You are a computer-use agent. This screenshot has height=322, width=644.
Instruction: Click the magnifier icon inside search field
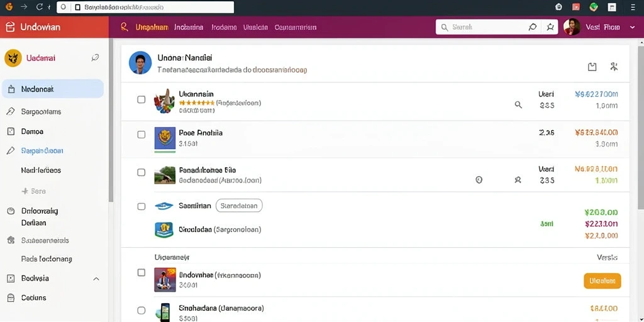444,28
